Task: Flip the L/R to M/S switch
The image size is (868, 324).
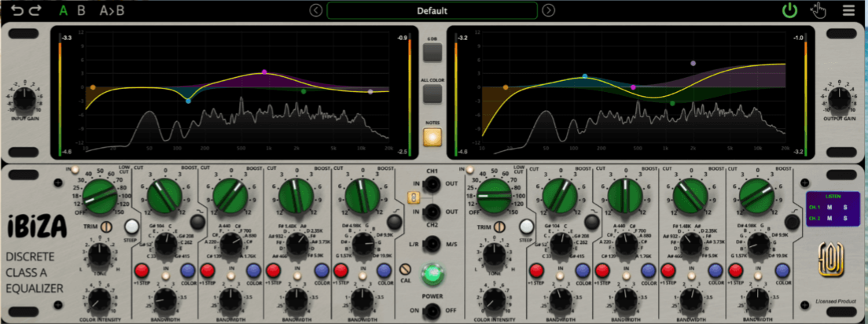Action: tap(432, 244)
